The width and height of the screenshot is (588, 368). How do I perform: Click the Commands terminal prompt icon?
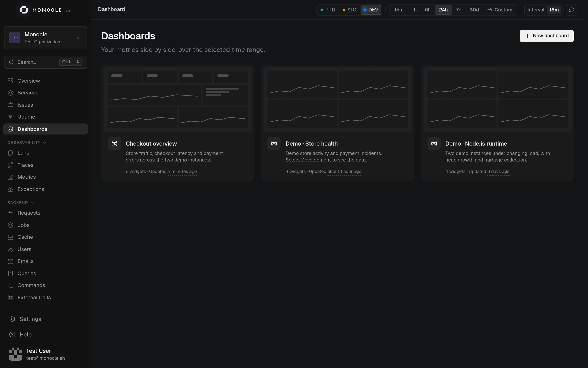pos(10,285)
